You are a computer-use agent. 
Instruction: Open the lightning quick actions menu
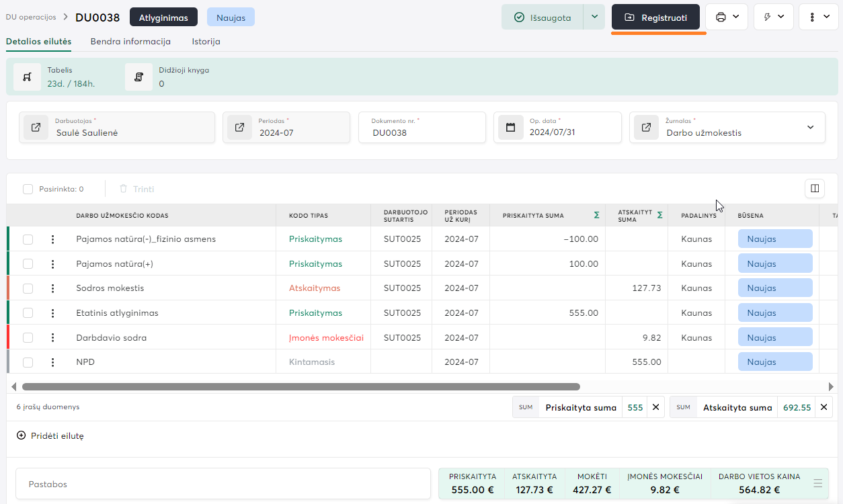tap(767, 17)
